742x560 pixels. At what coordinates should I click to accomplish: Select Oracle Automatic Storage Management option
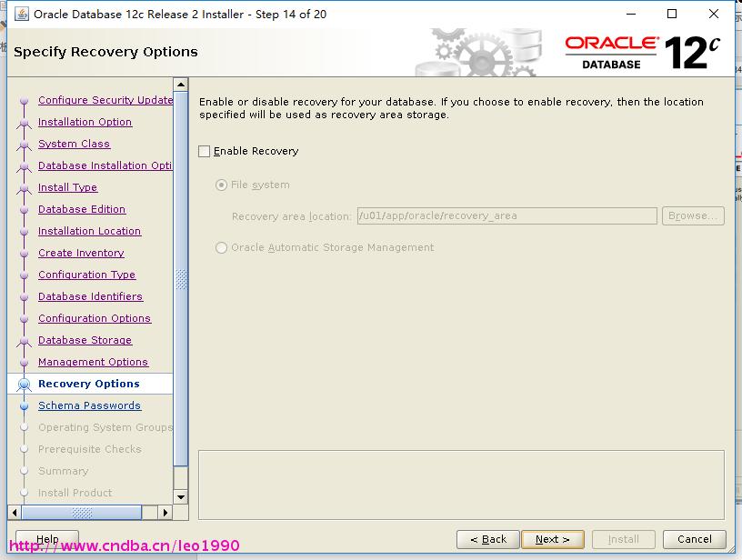221,248
